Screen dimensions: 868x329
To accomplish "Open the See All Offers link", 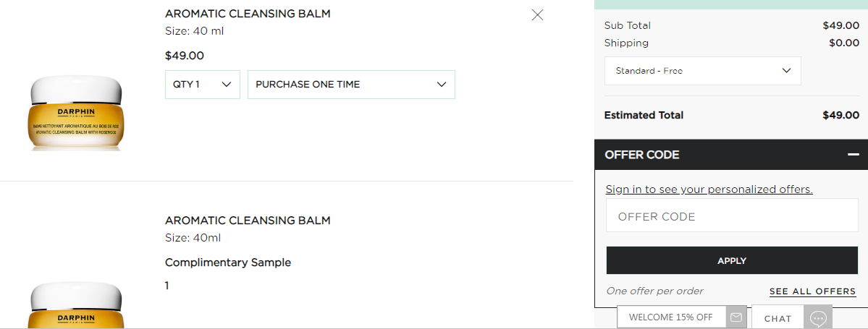I will (812, 291).
